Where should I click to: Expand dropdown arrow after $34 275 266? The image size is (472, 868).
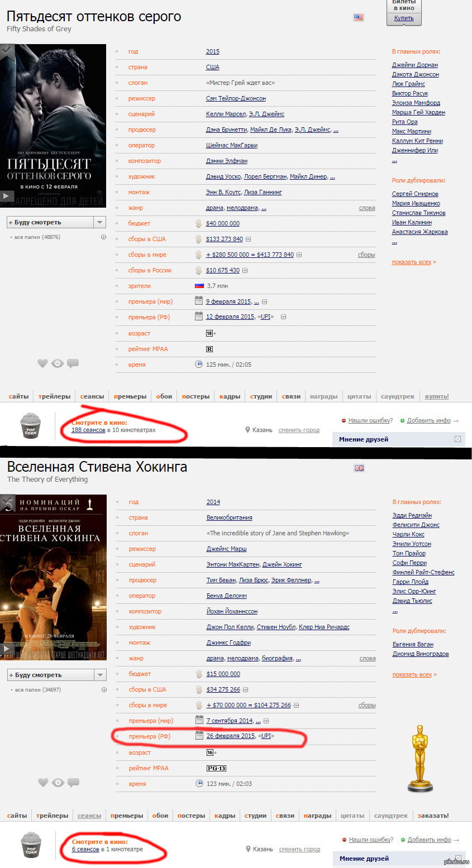[x=246, y=689]
